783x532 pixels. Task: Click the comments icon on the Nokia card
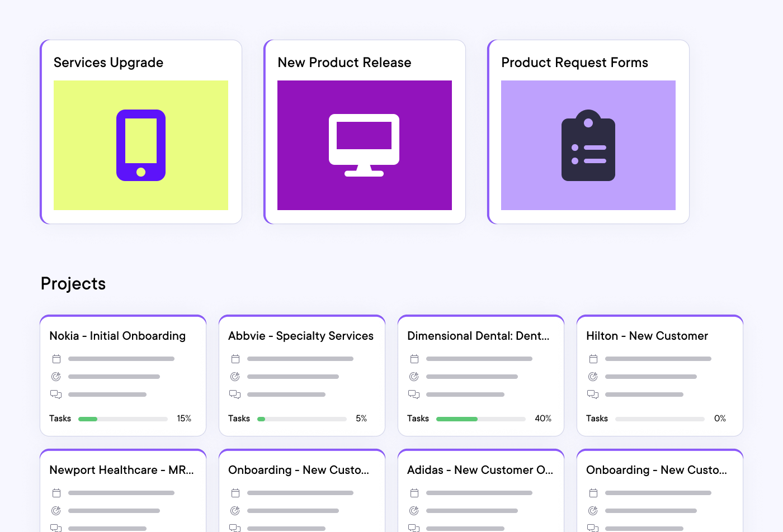56,394
